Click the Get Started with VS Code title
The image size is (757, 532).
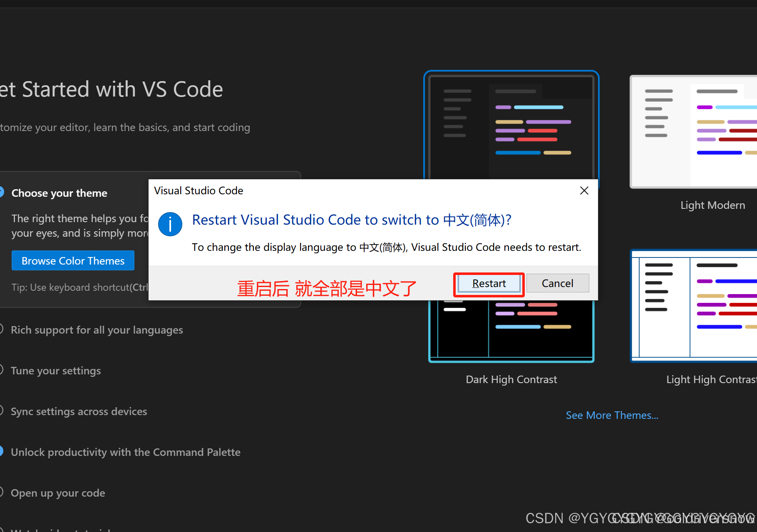[x=112, y=89]
